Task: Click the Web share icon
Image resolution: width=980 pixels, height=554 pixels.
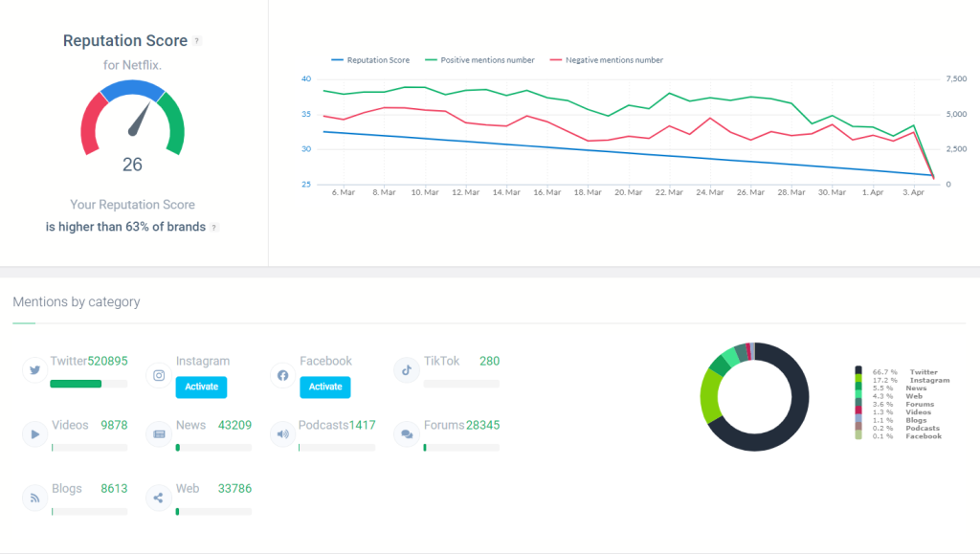Action: (x=159, y=498)
